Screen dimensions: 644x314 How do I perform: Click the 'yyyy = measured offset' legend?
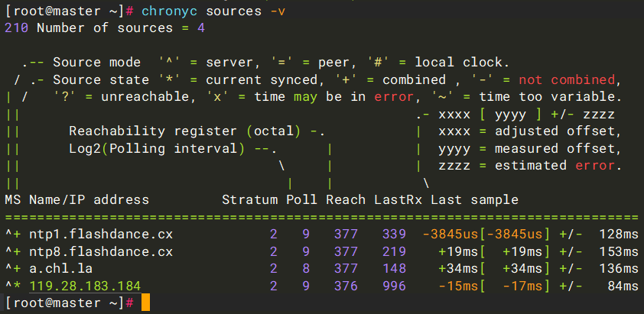click(526, 148)
